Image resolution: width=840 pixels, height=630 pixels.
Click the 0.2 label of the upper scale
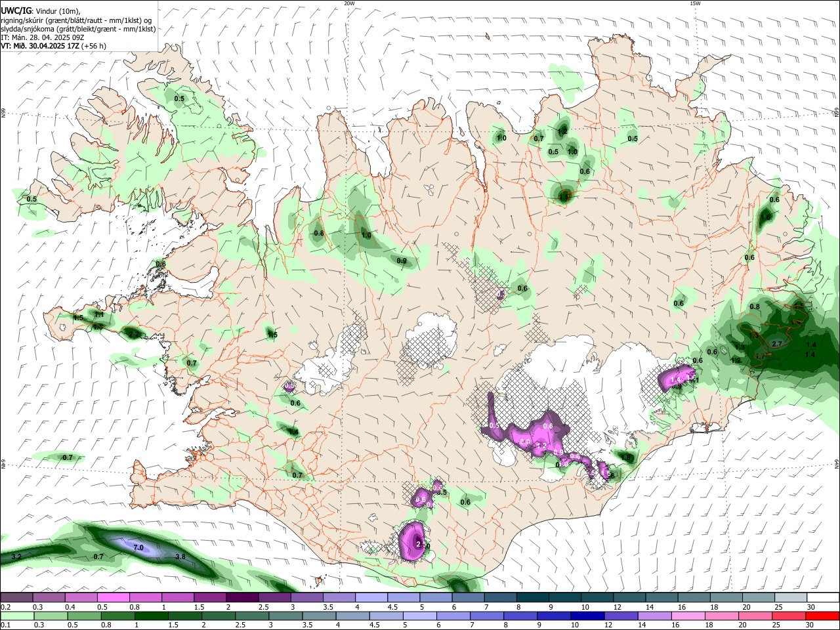[5, 607]
